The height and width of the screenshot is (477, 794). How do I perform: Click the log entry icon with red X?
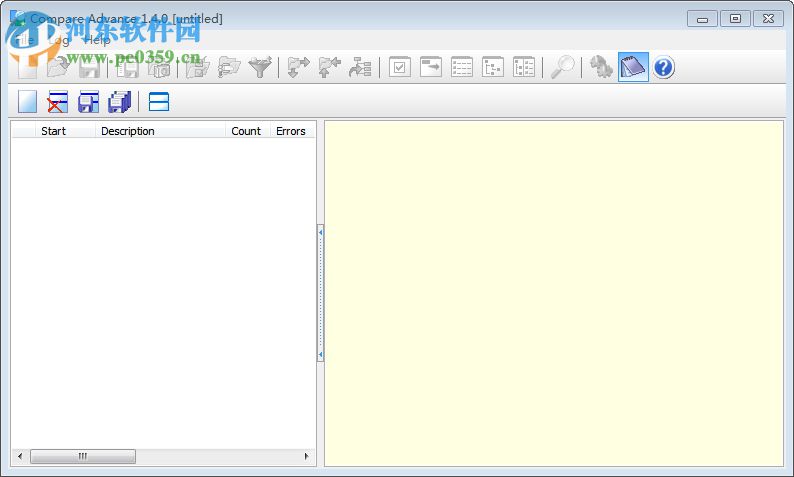pyautogui.click(x=57, y=102)
